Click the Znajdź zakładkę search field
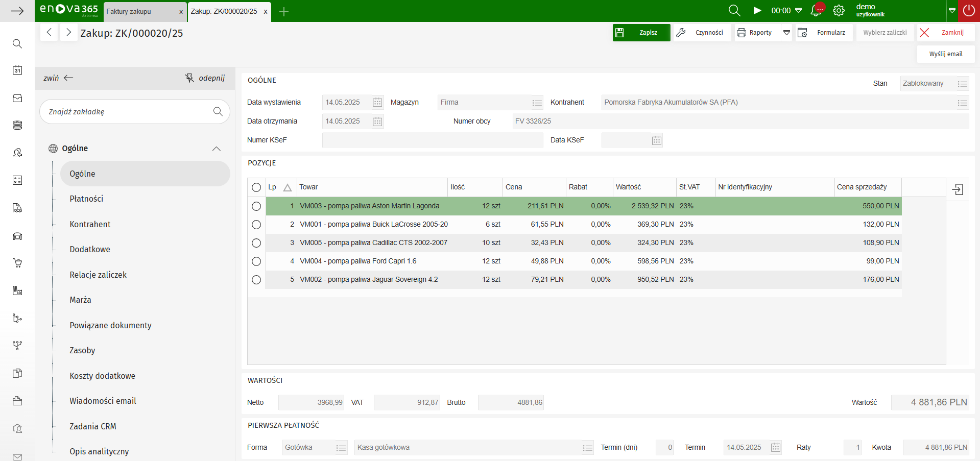 (128, 112)
